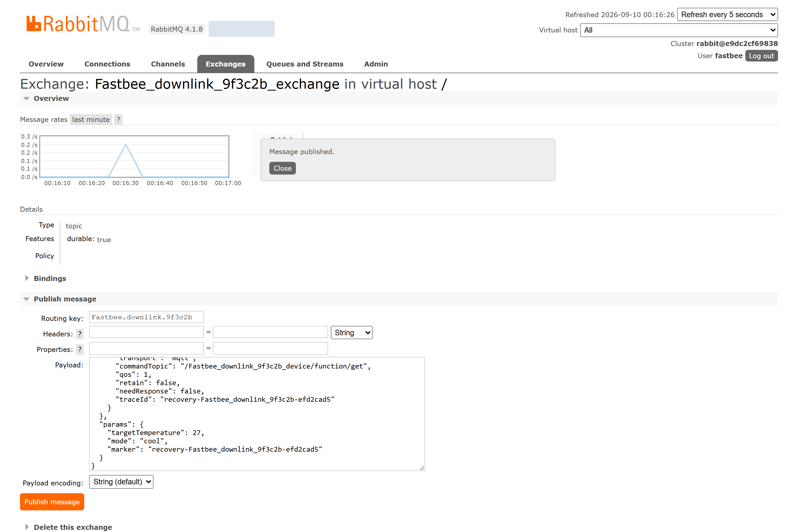798x532 pixels.
Task: Focus the Routing key input field
Action: pyautogui.click(x=147, y=317)
